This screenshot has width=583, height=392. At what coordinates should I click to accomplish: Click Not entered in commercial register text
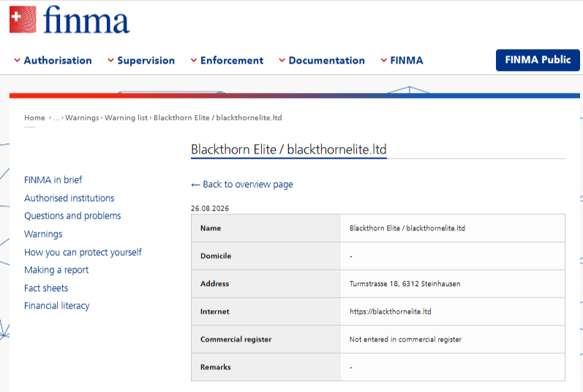(x=405, y=339)
